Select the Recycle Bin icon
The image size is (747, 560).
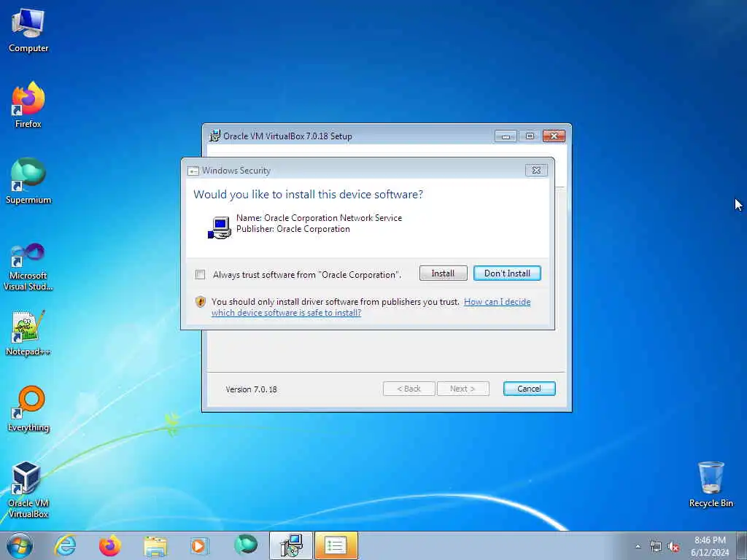[x=711, y=484]
